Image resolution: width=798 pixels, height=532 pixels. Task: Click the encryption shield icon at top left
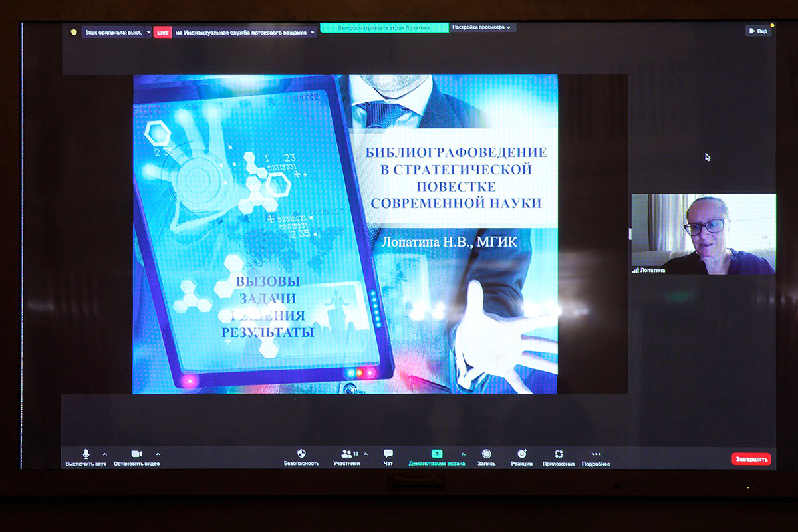pos(74,32)
